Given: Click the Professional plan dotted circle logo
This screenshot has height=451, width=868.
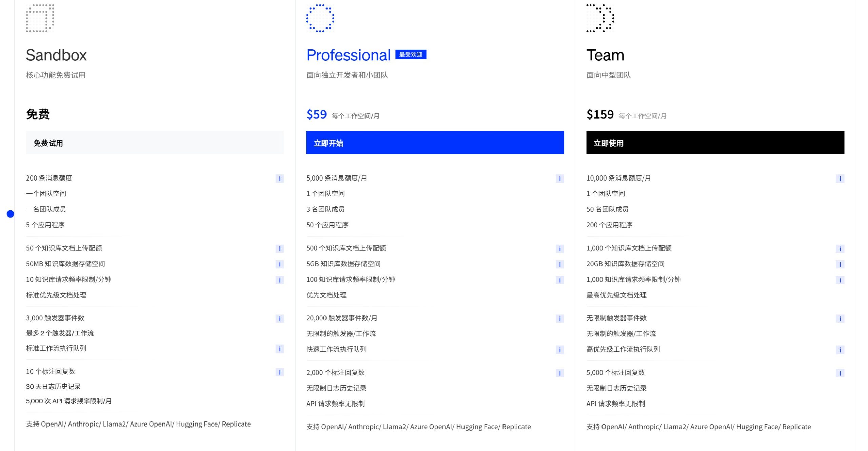Looking at the screenshot, I should coord(320,19).
